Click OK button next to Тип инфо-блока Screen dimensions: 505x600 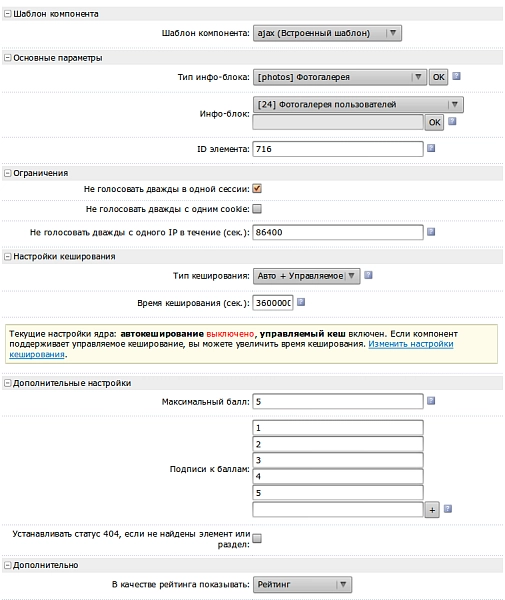[438, 77]
